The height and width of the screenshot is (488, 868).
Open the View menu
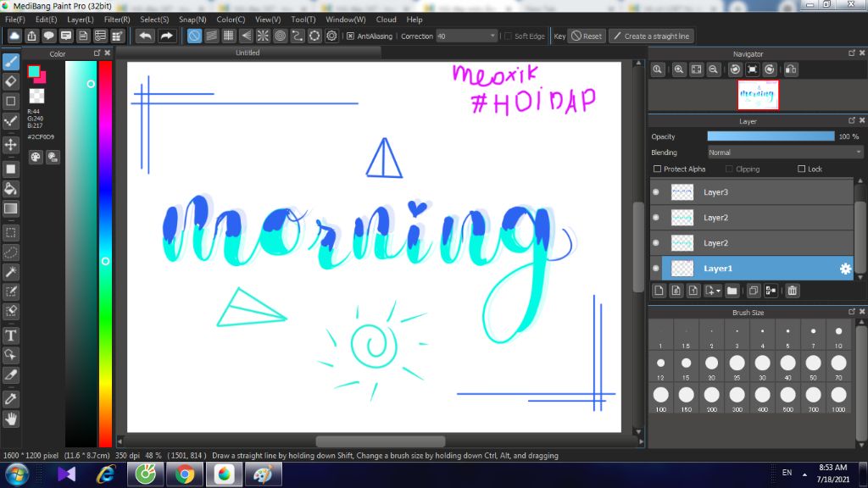[x=268, y=19]
